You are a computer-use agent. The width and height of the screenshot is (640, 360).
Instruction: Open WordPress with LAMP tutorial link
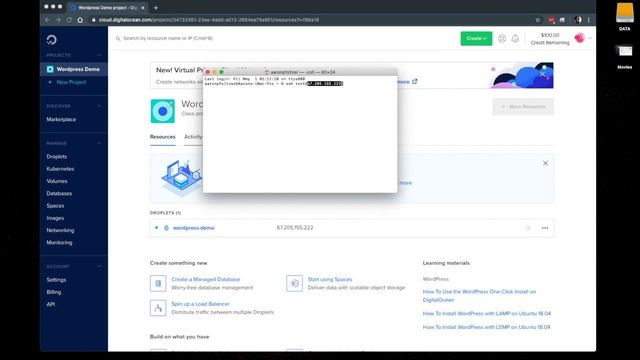click(x=487, y=313)
